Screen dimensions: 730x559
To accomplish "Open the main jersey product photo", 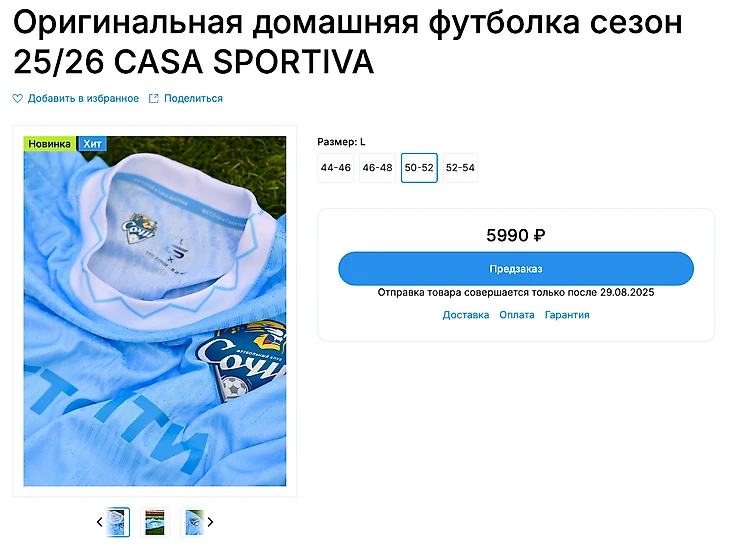I will tap(155, 311).
